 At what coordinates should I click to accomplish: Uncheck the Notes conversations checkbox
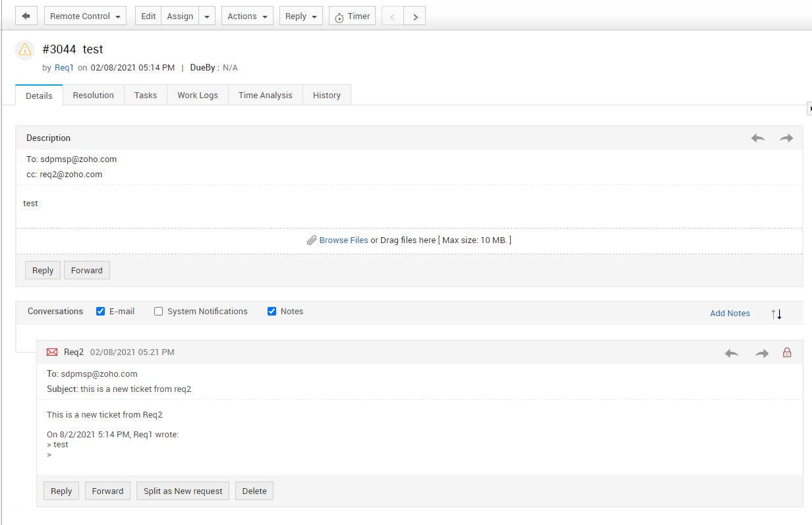click(272, 312)
